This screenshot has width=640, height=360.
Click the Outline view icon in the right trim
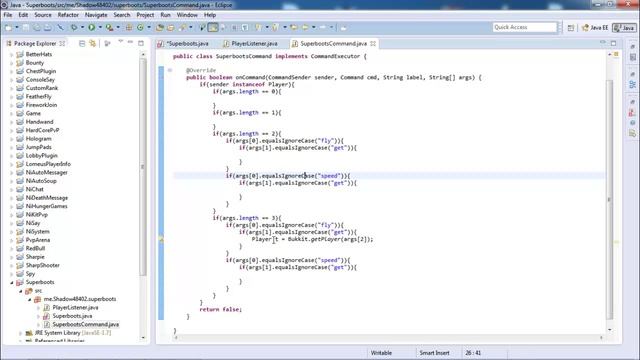tap(632, 57)
